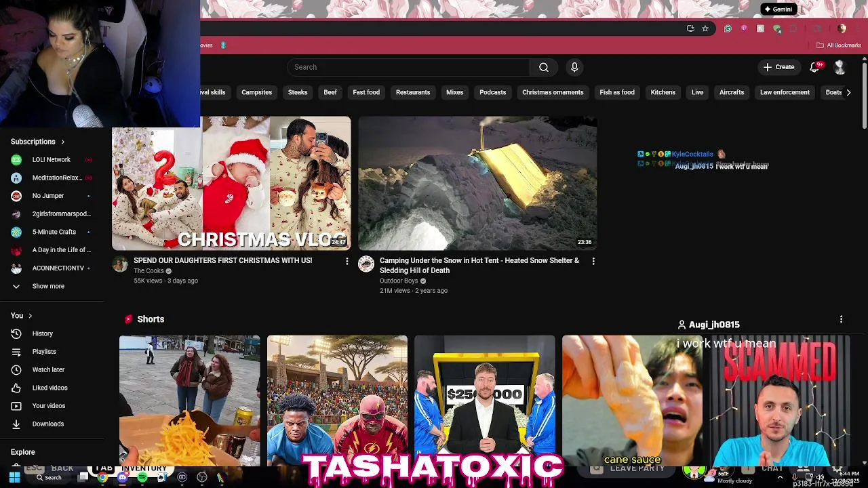Open the Grammarly extension icon

coord(728,28)
